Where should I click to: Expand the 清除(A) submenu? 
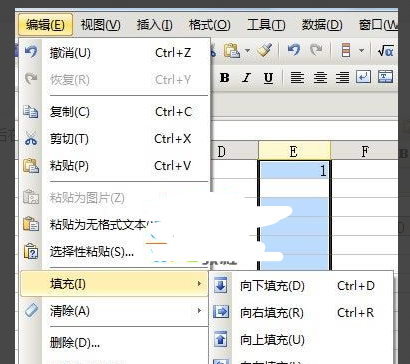[114, 311]
